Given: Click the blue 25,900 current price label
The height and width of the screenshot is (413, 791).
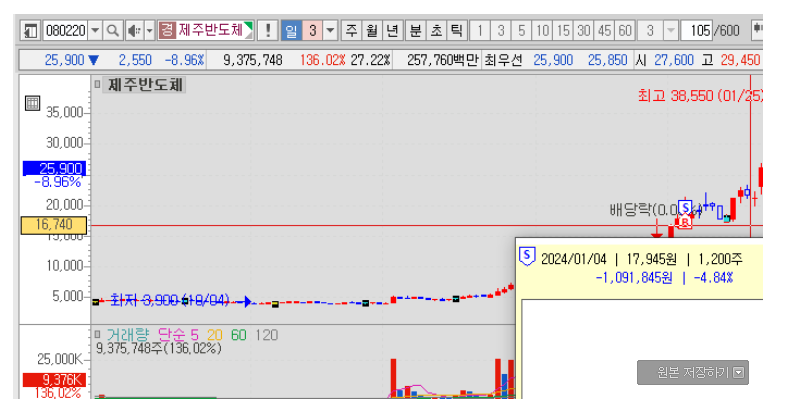Looking at the screenshot, I should click(x=54, y=168).
